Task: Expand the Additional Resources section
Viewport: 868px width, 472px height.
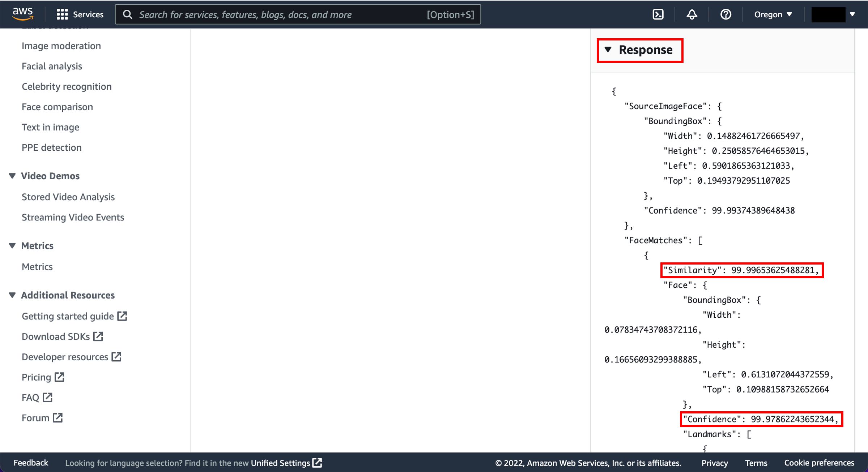Action: [12, 295]
